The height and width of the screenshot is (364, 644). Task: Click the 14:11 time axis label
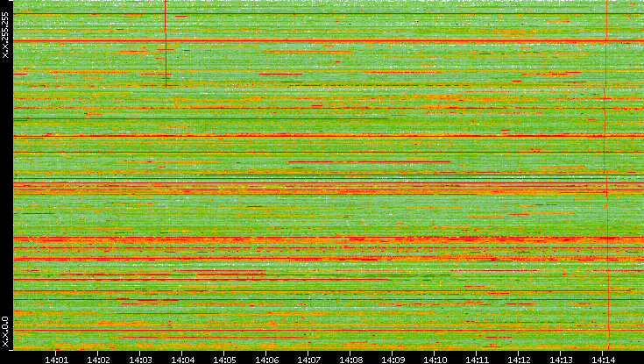pos(477,360)
